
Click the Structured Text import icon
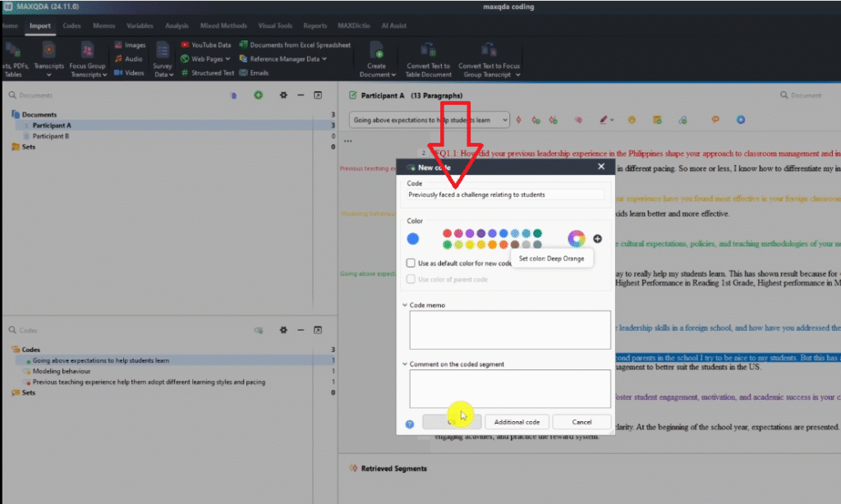point(186,73)
